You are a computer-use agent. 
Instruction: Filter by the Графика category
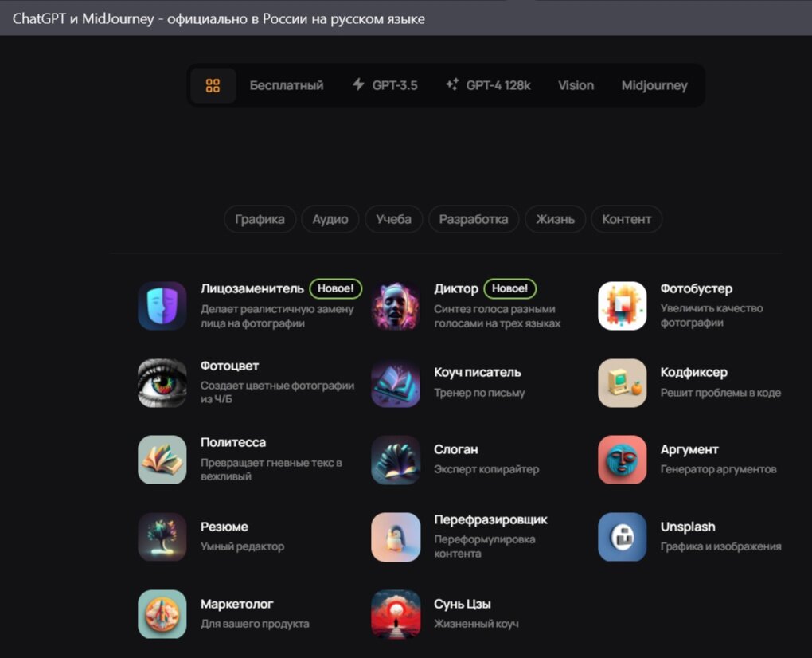[x=260, y=219]
